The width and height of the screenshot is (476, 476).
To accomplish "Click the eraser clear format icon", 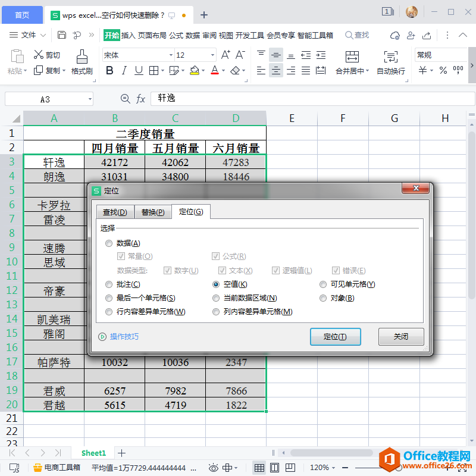I will click(235, 71).
